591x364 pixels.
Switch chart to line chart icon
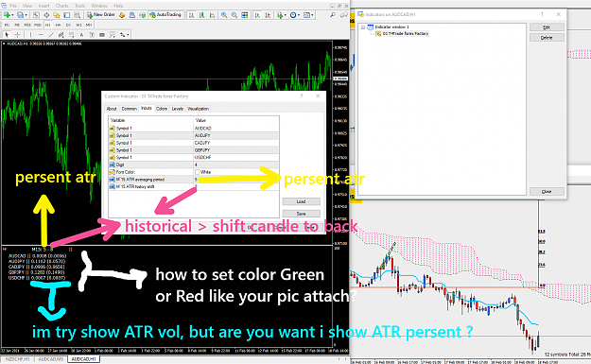click(x=212, y=15)
